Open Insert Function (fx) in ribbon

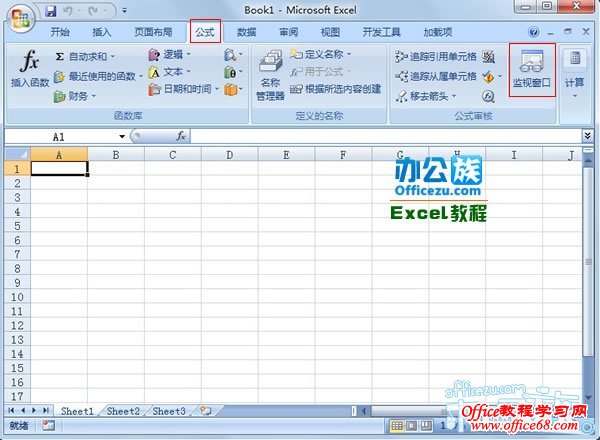pyautogui.click(x=30, y=69)
